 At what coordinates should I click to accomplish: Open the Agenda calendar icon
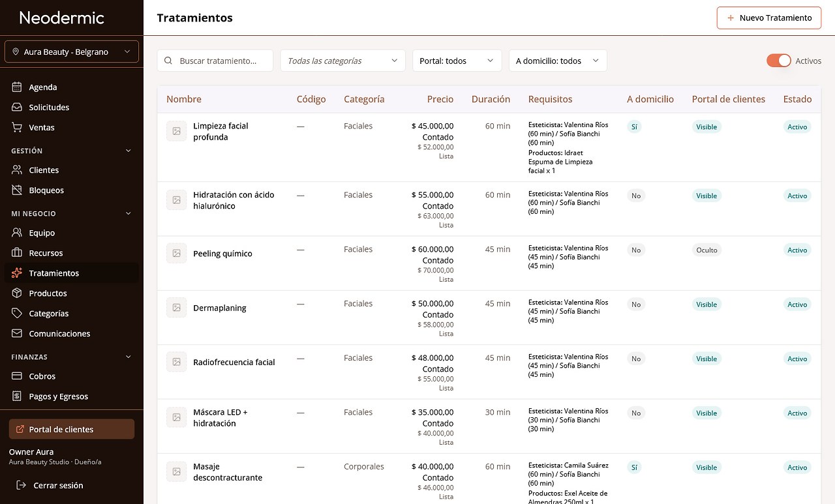point(17,87)
